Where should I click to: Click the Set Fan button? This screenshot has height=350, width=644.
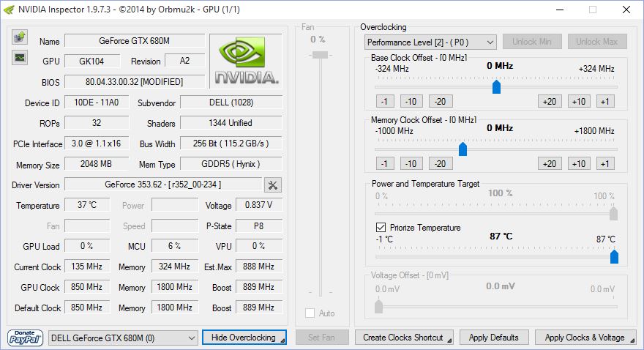322,338
